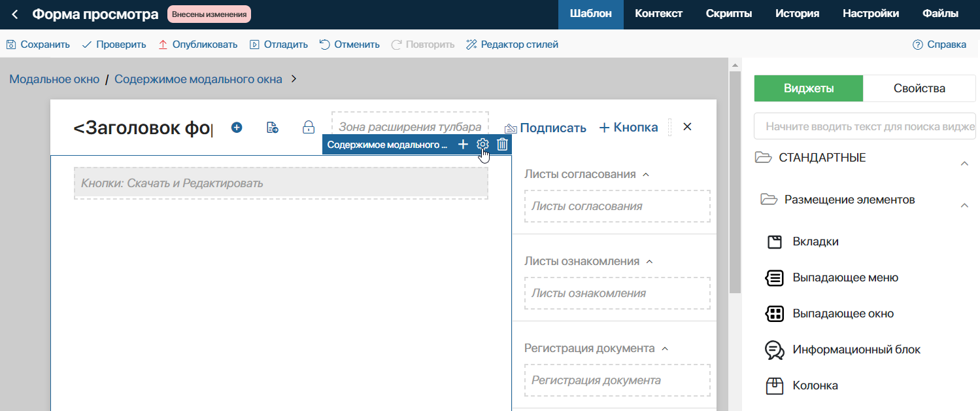Click the document arrow icon in form header
Screen dimensions: 980x411
[273, 128]
